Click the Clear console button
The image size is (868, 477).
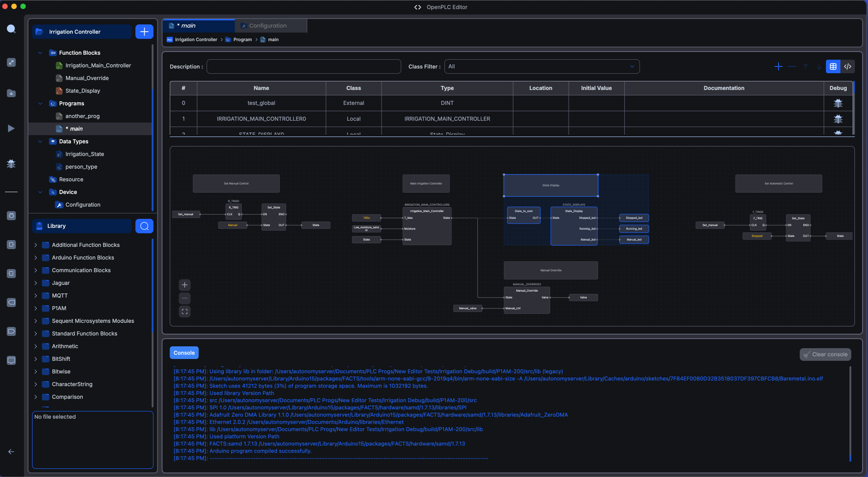(825, 354)
